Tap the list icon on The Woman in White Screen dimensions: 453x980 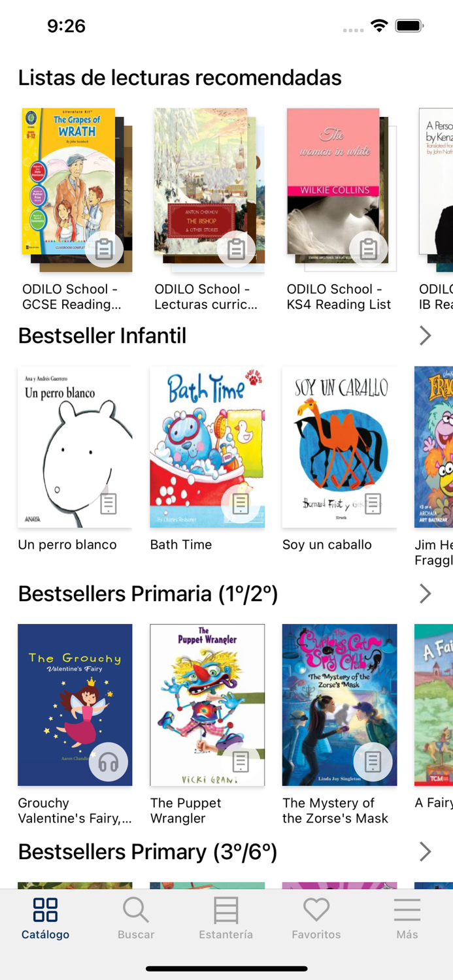(369, 249)
